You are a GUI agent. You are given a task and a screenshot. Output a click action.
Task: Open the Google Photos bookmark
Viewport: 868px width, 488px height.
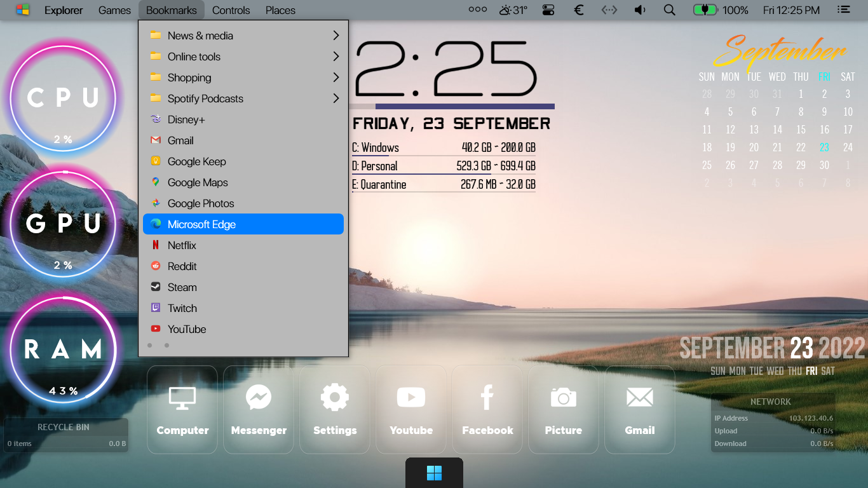click(x=243, y=203)
